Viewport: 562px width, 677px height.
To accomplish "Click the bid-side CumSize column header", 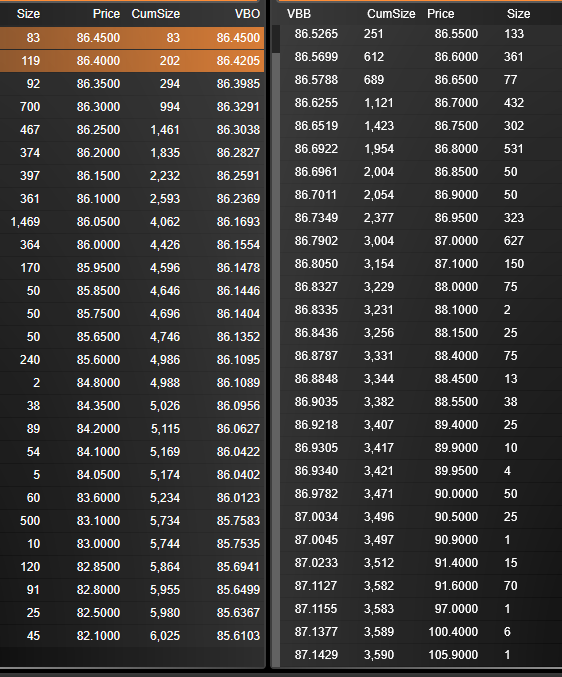I will (x=156, y=14).
